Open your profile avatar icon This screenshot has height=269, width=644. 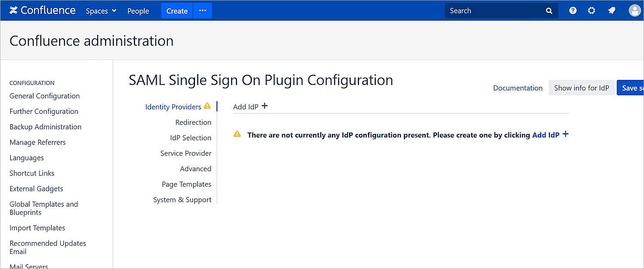[635, 10]
